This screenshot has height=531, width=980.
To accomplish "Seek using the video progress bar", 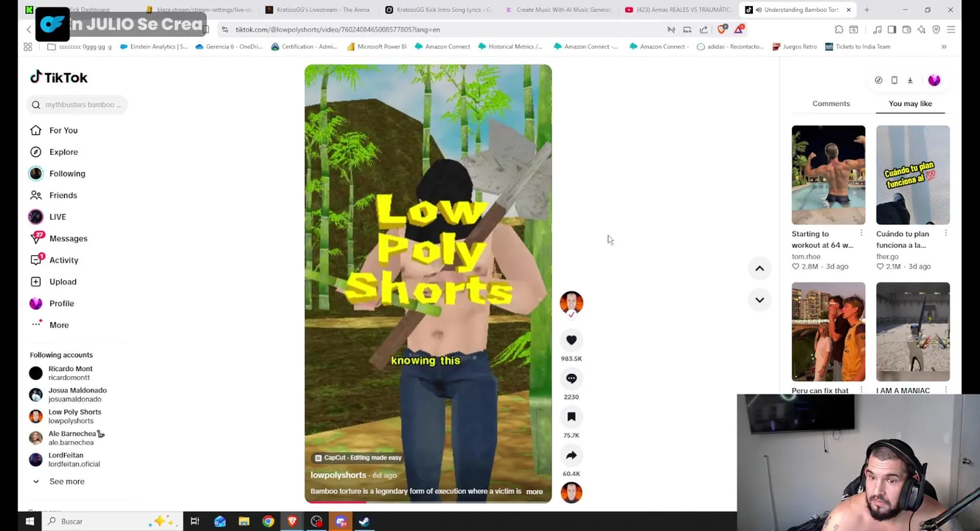I will [428, 502].
